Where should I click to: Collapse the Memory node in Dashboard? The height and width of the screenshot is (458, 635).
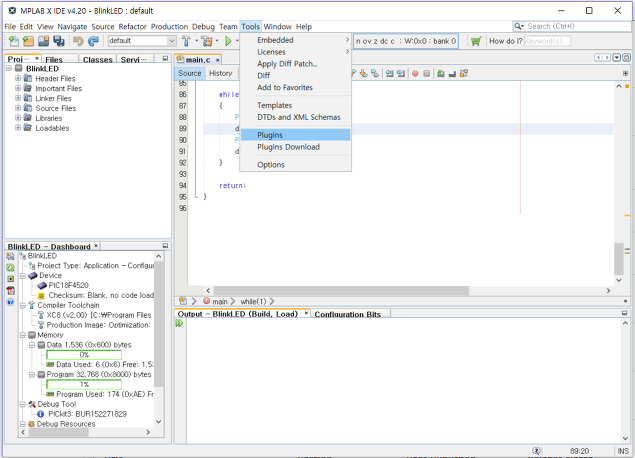23,335
